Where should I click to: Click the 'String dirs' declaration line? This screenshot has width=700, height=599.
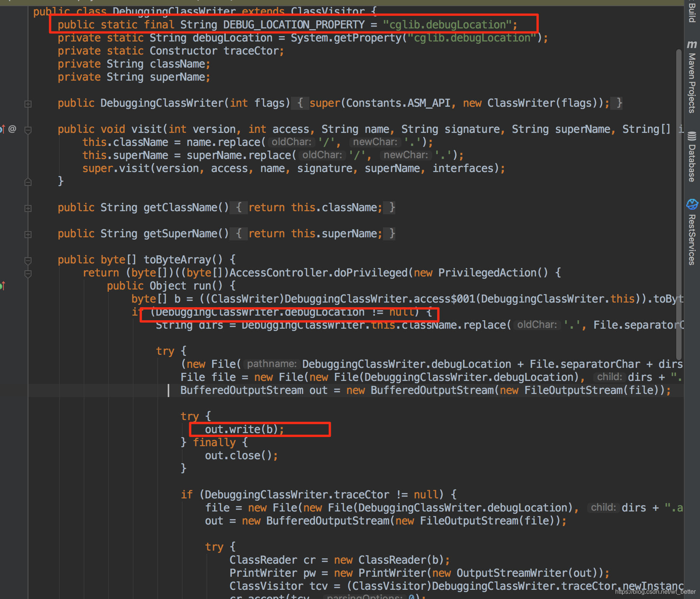(420, 325)
